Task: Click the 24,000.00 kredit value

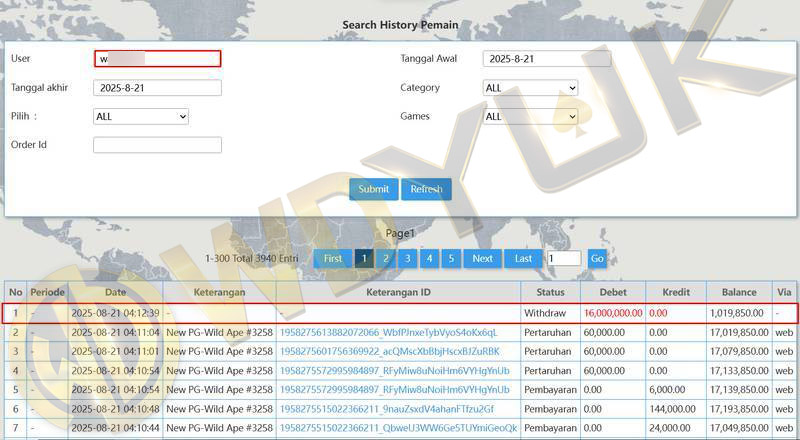Action: pyautogui.click(x=670, y=428)
